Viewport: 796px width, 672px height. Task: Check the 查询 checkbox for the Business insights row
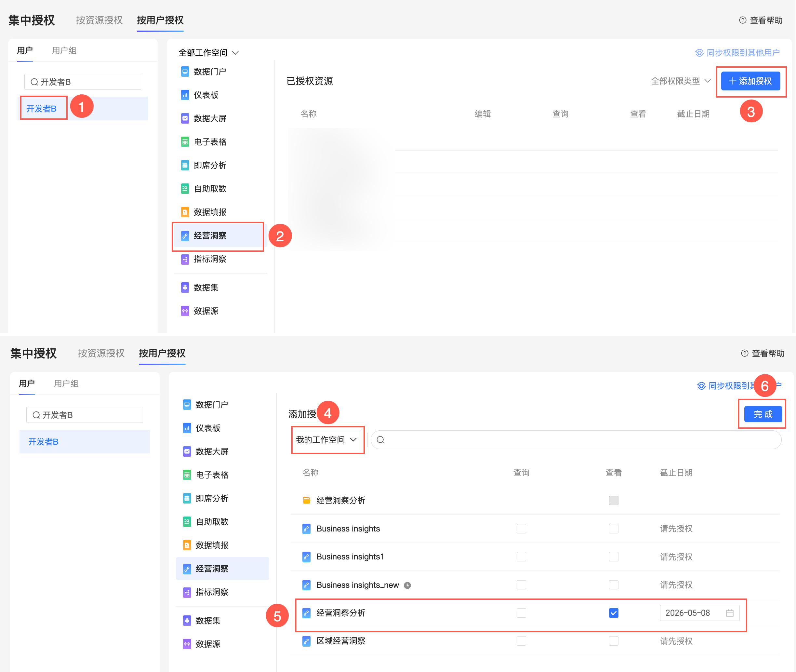(521, 529)
